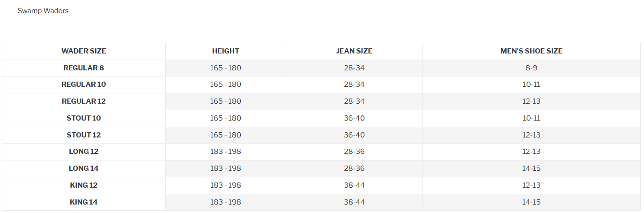Select the REGULAR 8 row label
This screenshot has width=644, height=213.
tap(84, 68)
